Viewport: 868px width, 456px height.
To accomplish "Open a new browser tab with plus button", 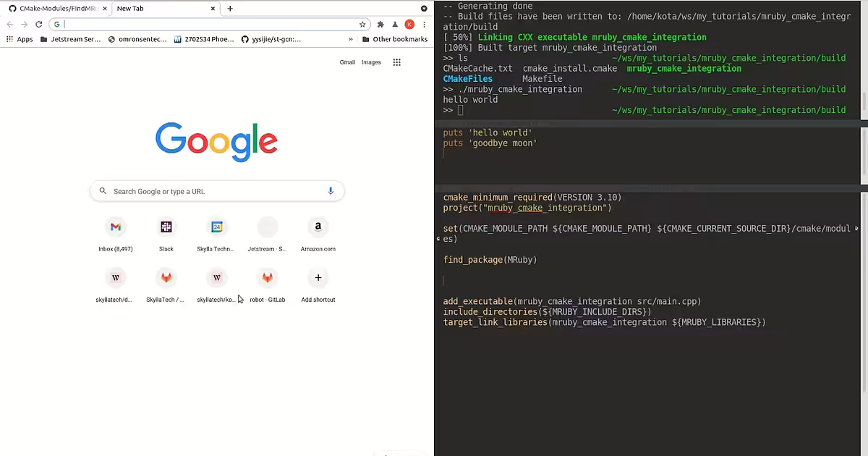I will pyautogui.click(x=230, y=9).
